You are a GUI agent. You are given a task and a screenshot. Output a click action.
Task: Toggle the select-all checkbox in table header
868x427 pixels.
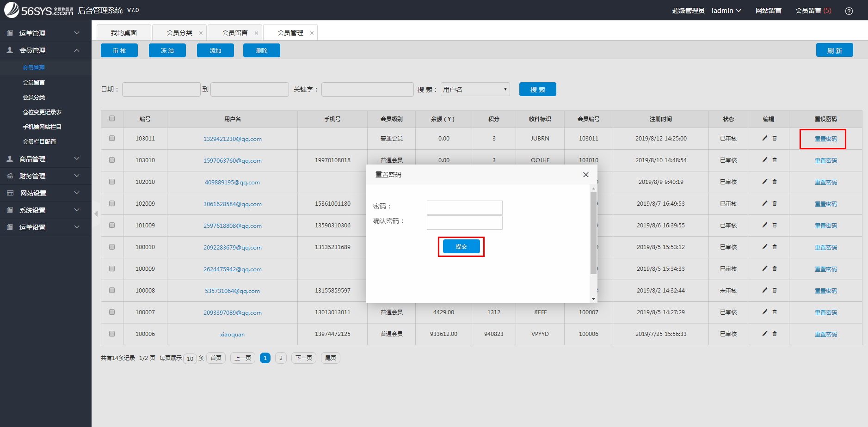coord(112,118)
